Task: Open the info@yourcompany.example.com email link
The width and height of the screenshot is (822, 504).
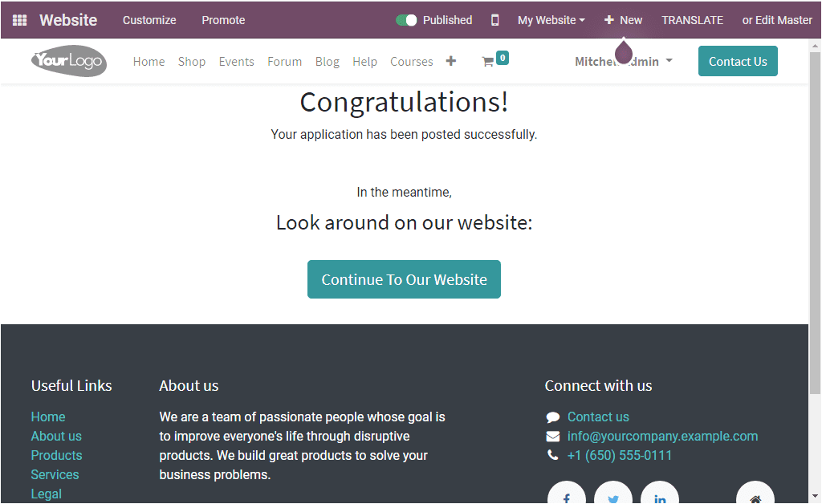Action: [662, 436]
